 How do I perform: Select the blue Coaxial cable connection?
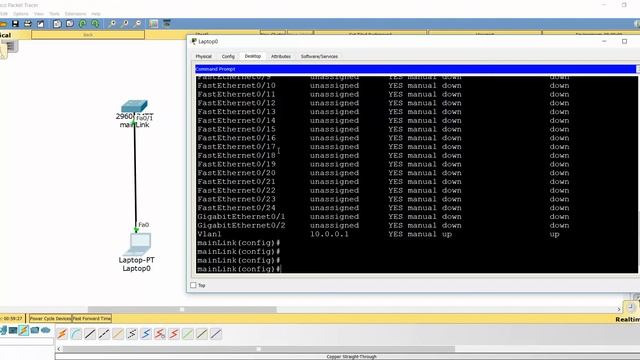coord(146,334)
